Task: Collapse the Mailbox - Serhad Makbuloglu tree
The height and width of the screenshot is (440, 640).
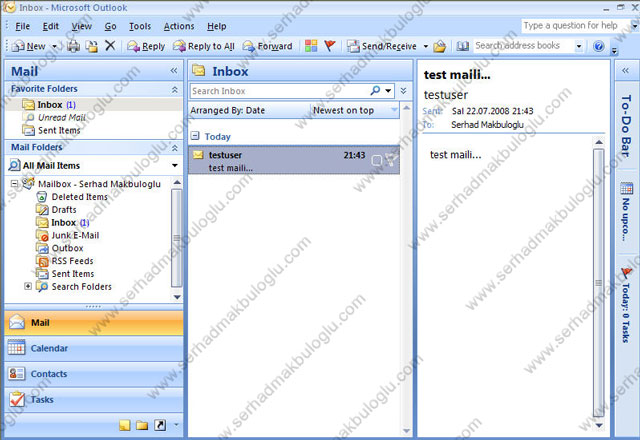Action: (15, 184)
